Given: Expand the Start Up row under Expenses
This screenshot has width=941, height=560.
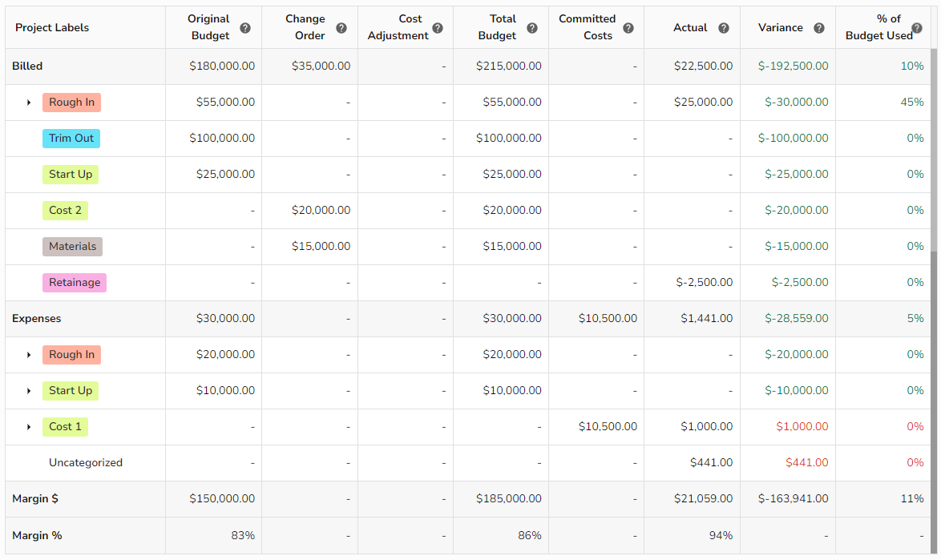Looking at the screenshot, I should [29, 390].
